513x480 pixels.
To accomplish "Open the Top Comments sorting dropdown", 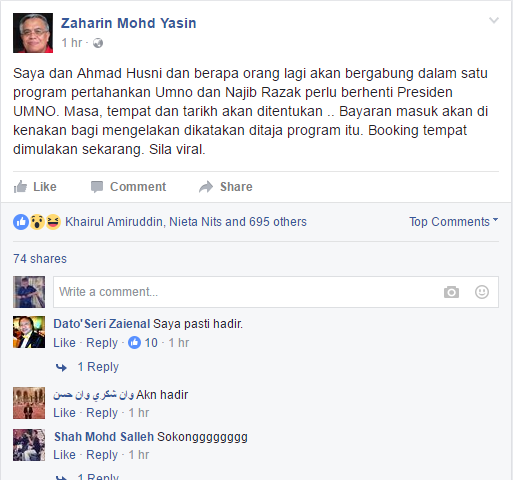I will pos(454,222).
